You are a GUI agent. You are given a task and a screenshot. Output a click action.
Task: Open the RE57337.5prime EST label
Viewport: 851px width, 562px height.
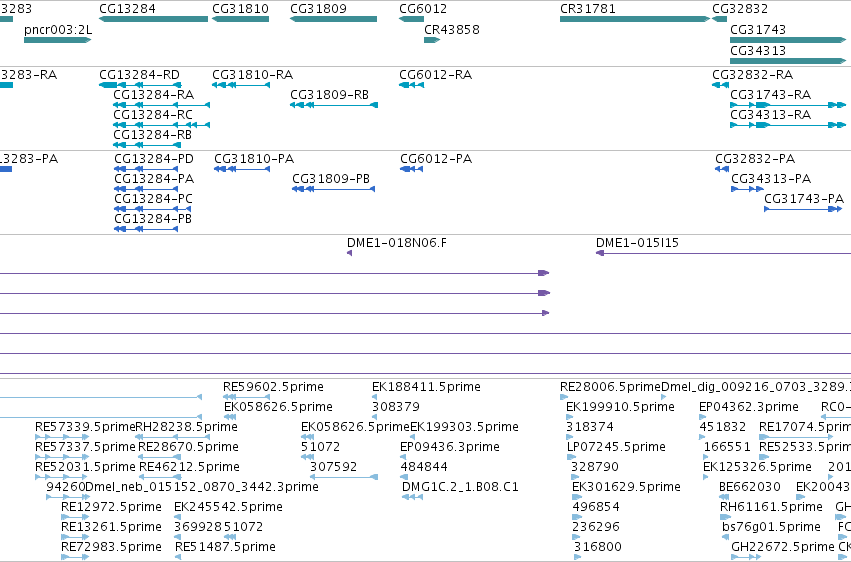coord(85,447)
